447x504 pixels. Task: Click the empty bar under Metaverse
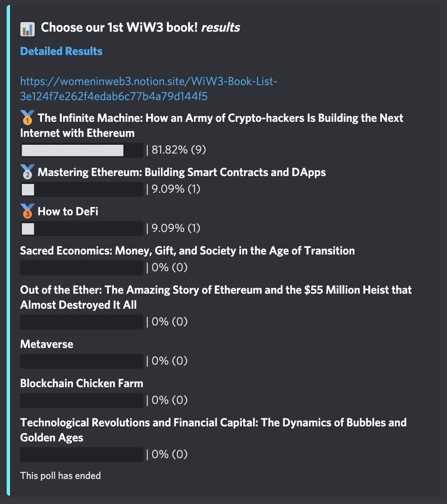point(82,361)
